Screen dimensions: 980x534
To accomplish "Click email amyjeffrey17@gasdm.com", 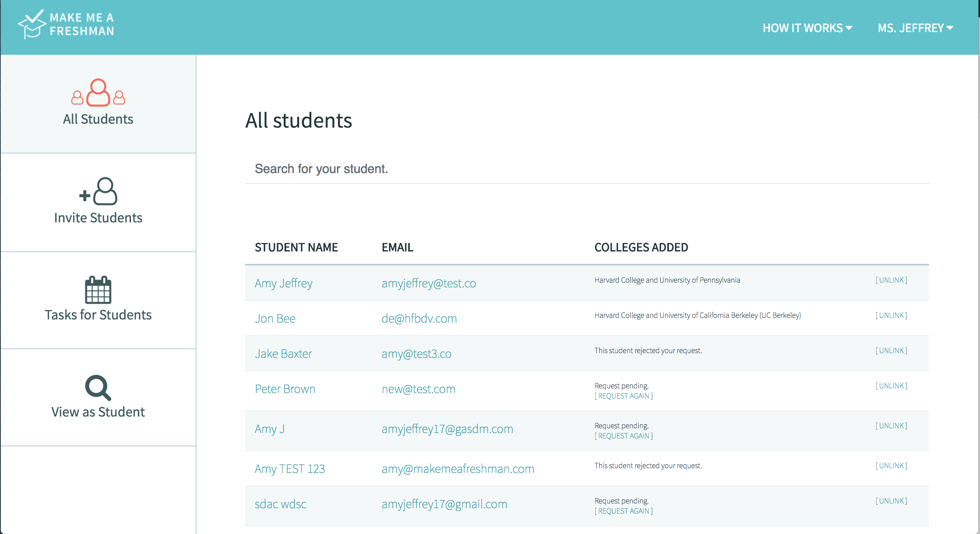I will pyautogui.click(x=447, y=429).
